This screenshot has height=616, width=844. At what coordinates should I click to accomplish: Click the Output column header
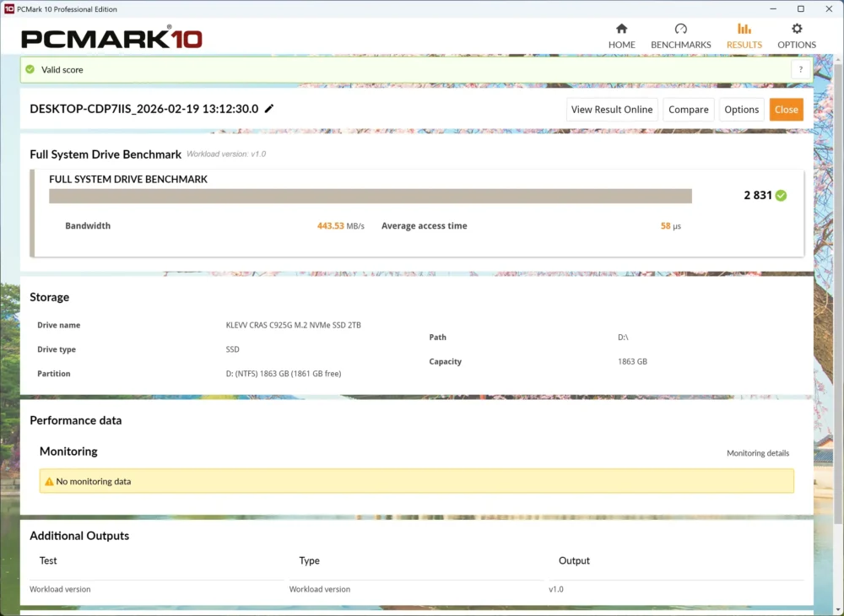(x=574, y=560)
